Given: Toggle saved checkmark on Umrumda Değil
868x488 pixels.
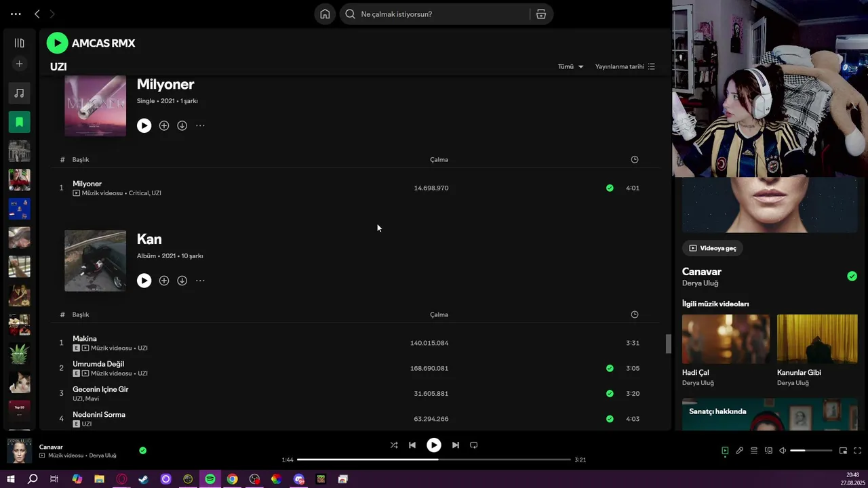Looking at the screenshot, I should tap(610, 368).
